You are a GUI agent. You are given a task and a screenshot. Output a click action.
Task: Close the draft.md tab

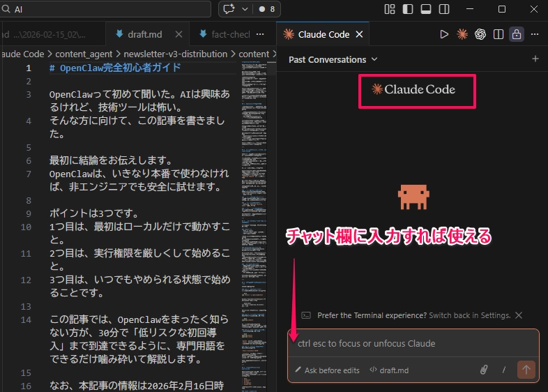tap(178, 34)
